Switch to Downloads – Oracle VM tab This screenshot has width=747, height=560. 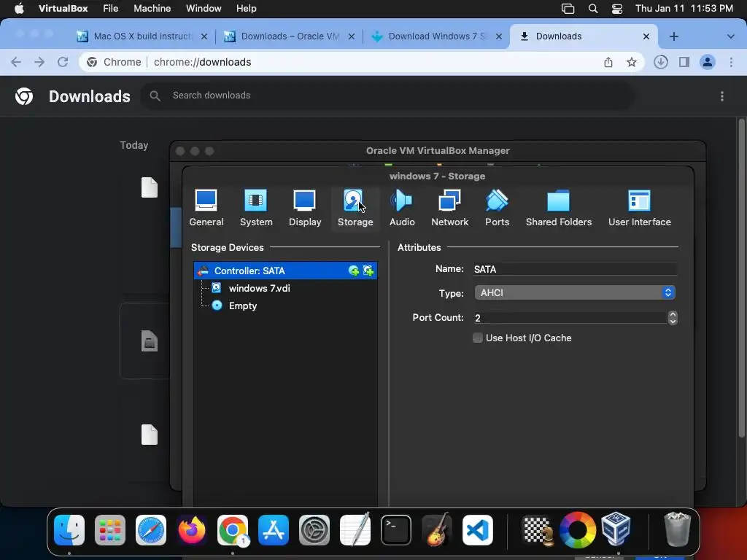[x=289, y=36]
